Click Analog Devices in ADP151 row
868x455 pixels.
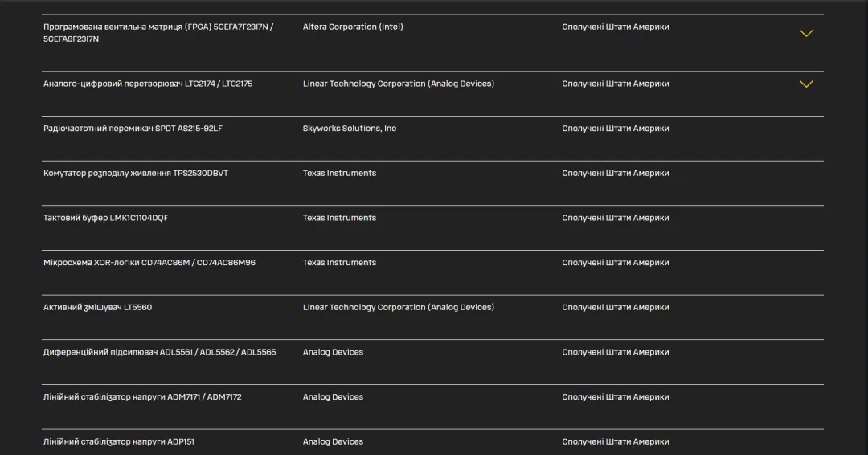click(333, 441)
